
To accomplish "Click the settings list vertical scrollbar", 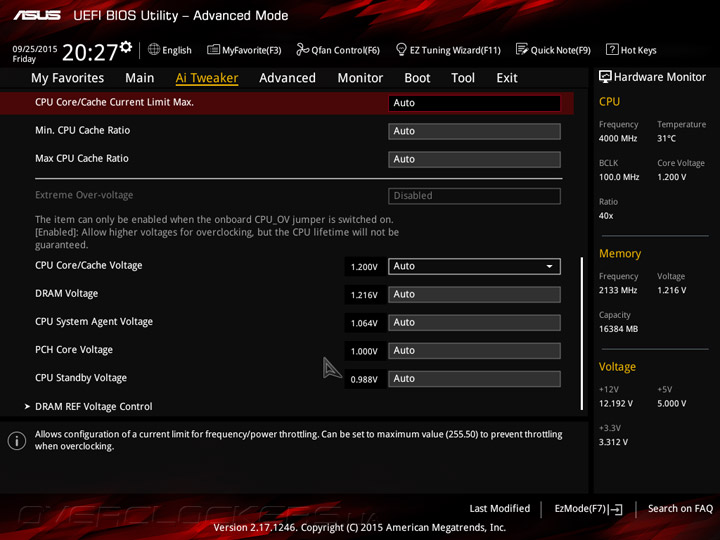I will 582,333.
